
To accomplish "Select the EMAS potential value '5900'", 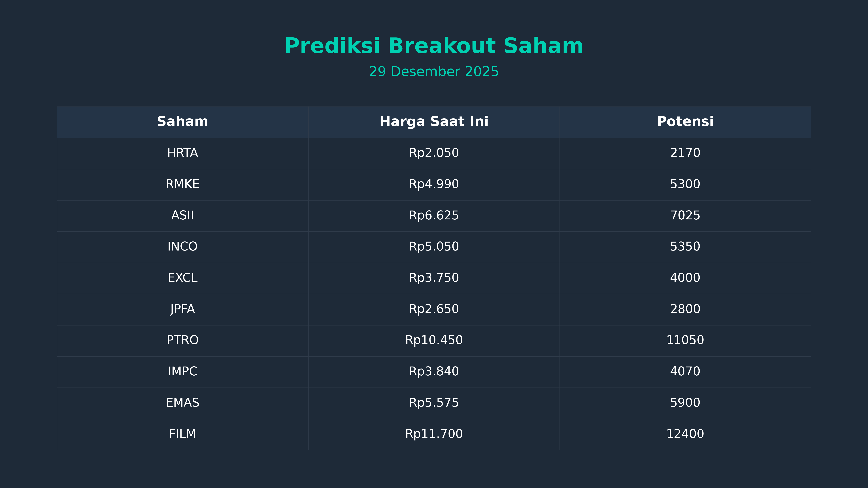I will pyautogui.click(x=685, y=403).
